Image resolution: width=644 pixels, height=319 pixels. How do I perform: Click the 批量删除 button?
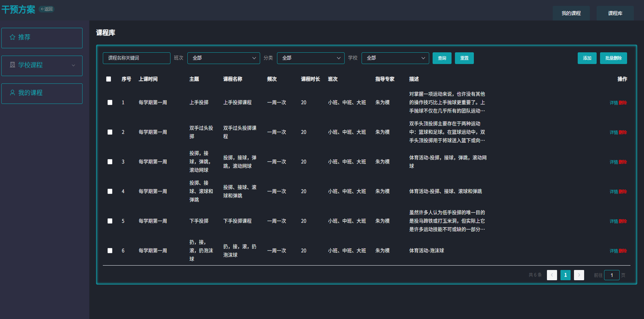coord(613,58)
